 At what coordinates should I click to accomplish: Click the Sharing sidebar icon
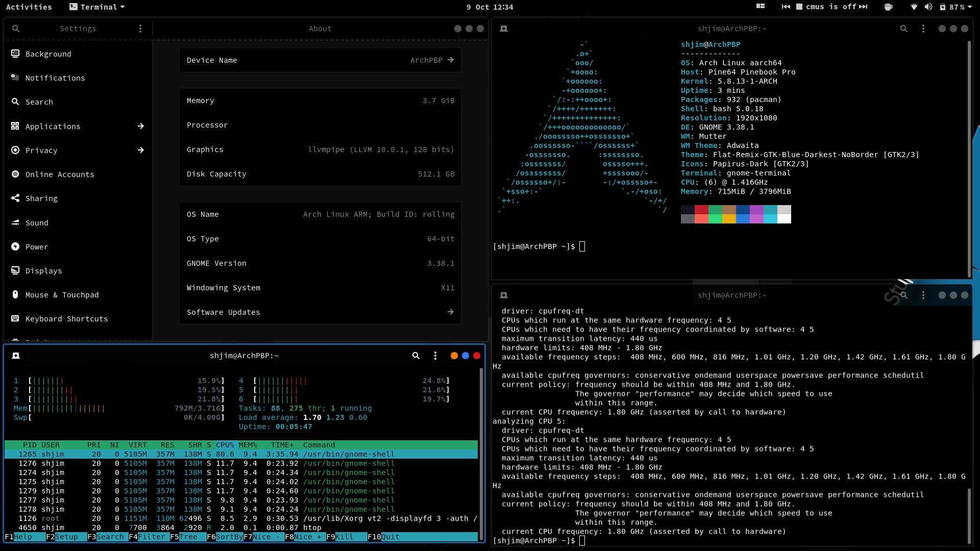(15, 198)
